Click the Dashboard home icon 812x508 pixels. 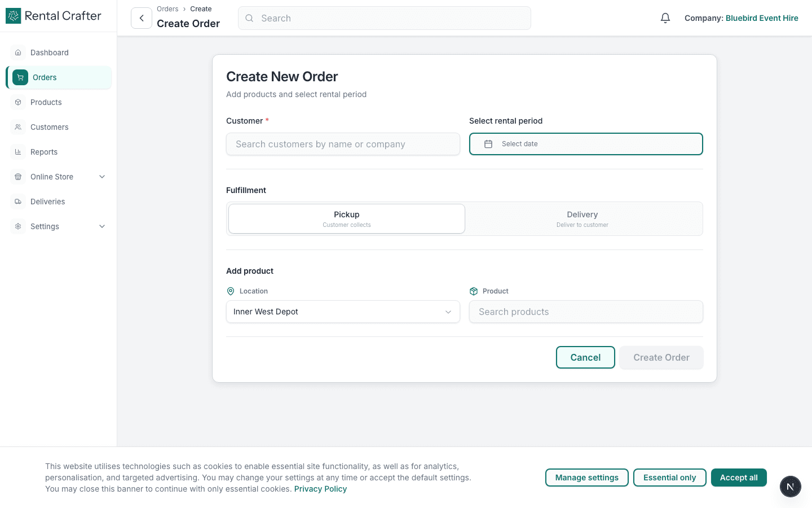18,52
